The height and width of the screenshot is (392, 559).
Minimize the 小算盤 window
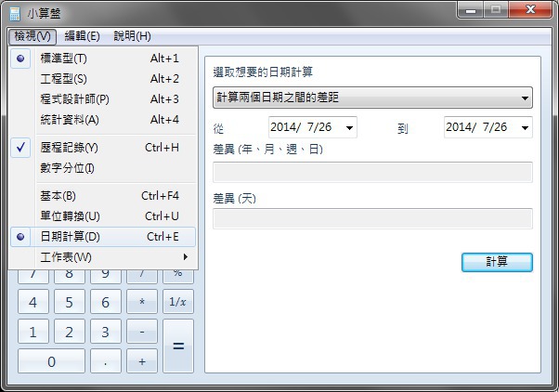point(471,10)
